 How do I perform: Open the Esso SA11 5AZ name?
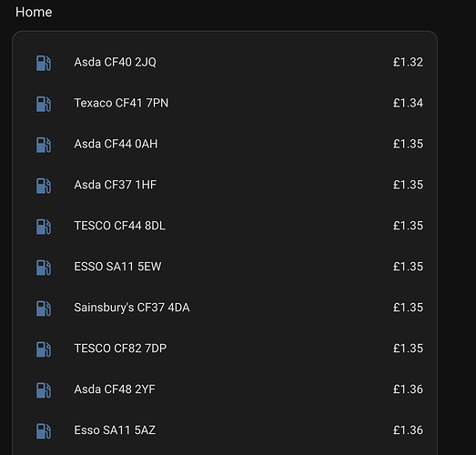click(115, 430)
